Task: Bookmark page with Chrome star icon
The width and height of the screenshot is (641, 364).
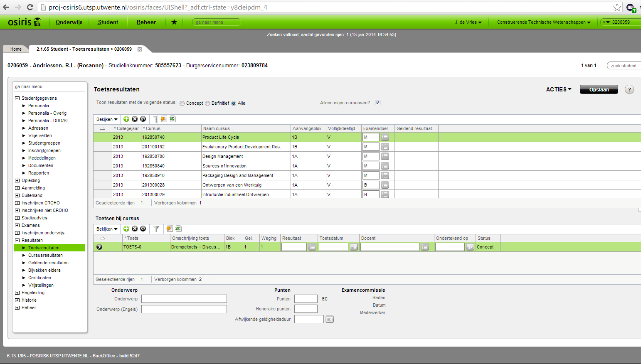Action: coord(617,7)
